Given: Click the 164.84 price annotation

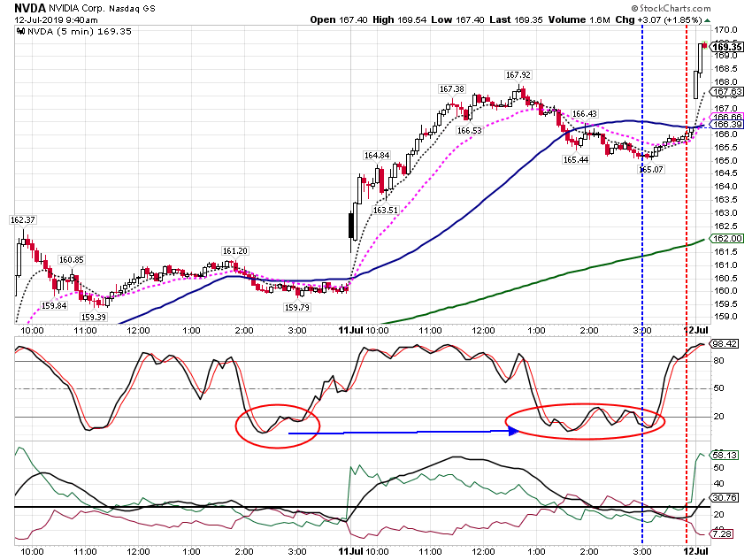Looking at the screenshot, I should pos(377,156).
